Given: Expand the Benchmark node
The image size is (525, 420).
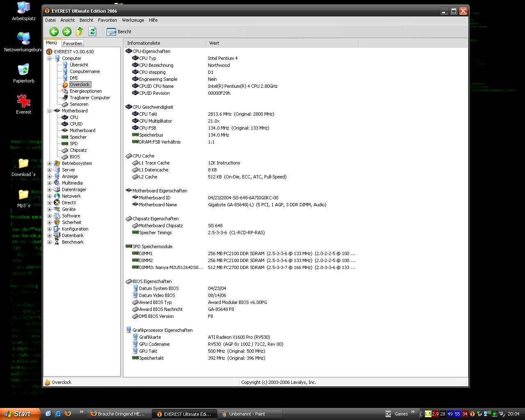Looking at the screenshot, I should (50, 242).
